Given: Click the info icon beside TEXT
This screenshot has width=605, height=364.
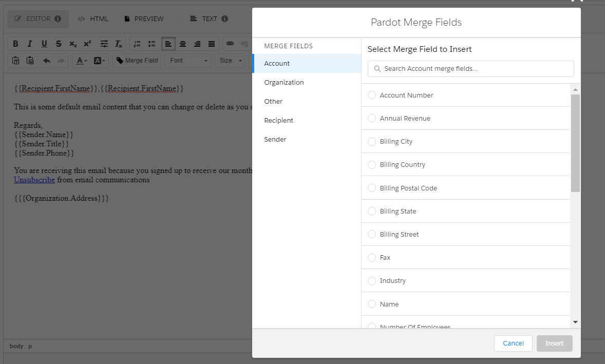Looking at the screenshot, I should [225, 18].
